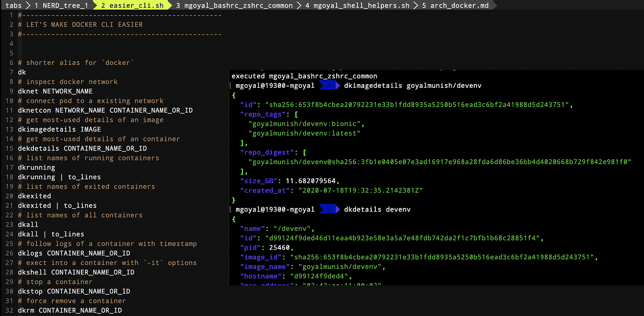Click comment 'force remove a container'
This screenshot has height=316, width=644.
pyautogui.click(x=72, y=300)
